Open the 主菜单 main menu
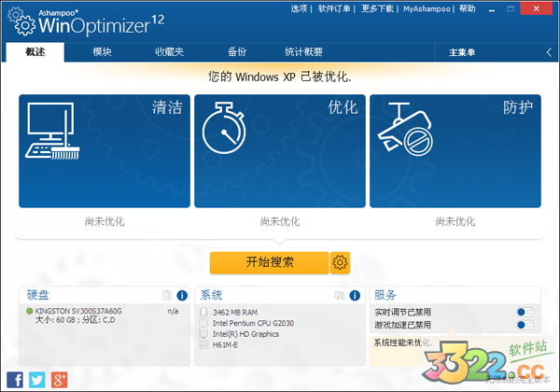 pyautogui.click(x=462, y=52)
